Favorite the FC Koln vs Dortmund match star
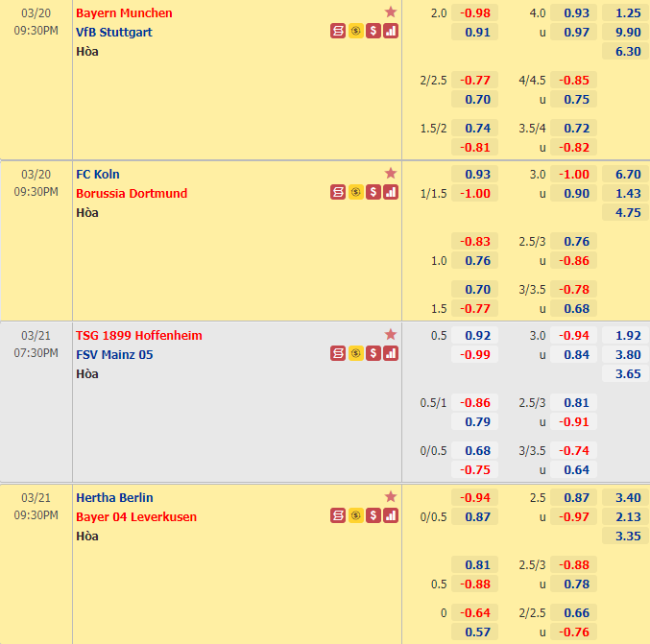650x644 pixels. tap(391, 173)
